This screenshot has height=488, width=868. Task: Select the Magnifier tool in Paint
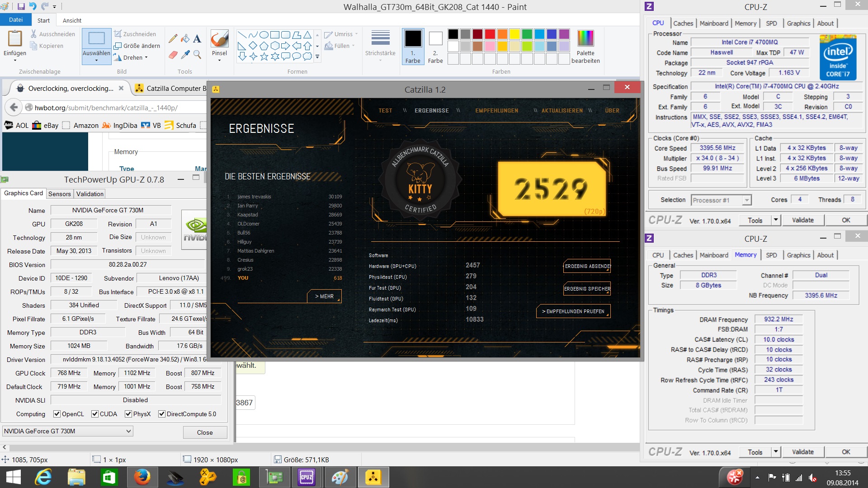[x=197, y=55]
